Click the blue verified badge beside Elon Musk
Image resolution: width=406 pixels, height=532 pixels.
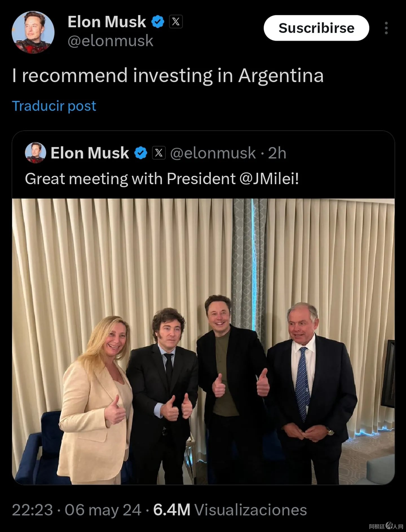(x=158, y=22)
